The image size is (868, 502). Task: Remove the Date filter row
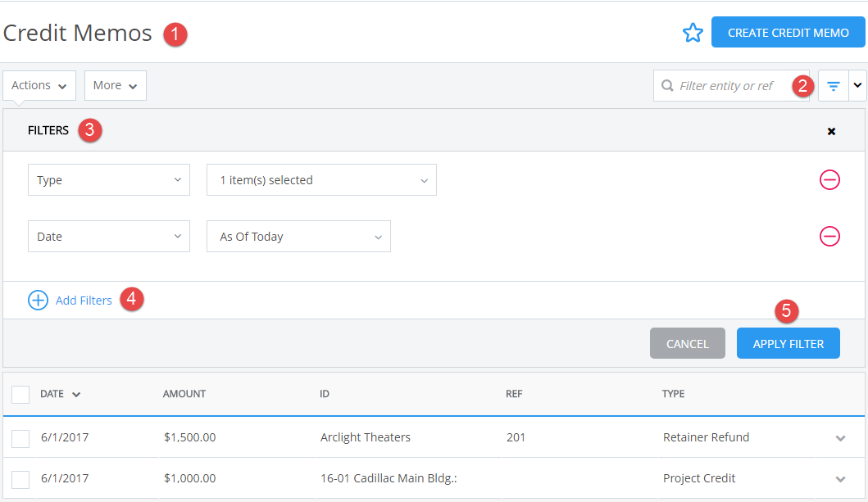pos(829,236)
